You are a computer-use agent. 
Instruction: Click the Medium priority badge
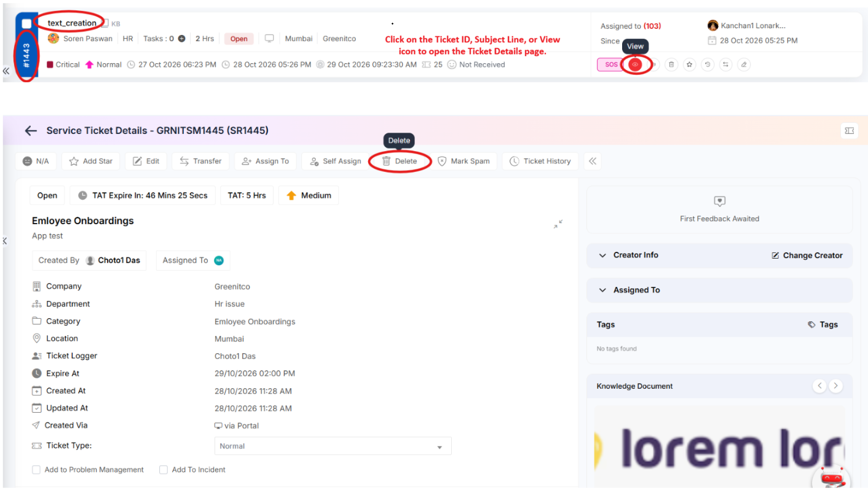(309, 195)
